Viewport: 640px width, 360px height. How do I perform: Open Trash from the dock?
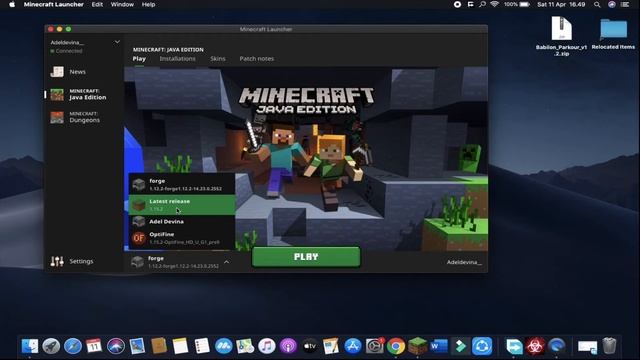coord(609,346)
